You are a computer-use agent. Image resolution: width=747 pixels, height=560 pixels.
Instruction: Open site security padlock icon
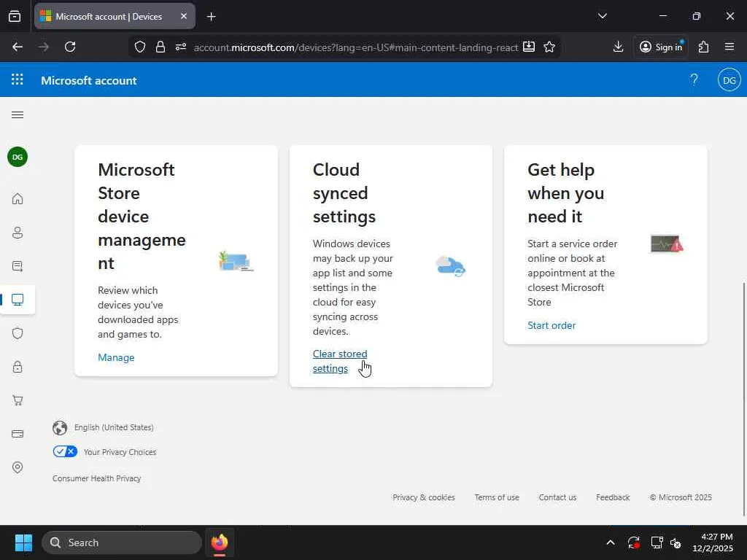(x=160, y=47)
